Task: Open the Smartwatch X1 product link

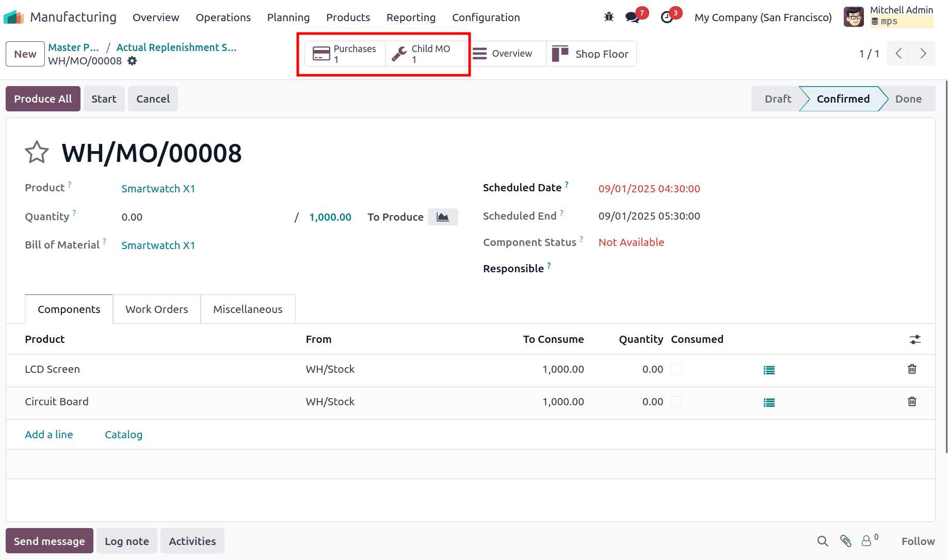Action: click(158, 188)
